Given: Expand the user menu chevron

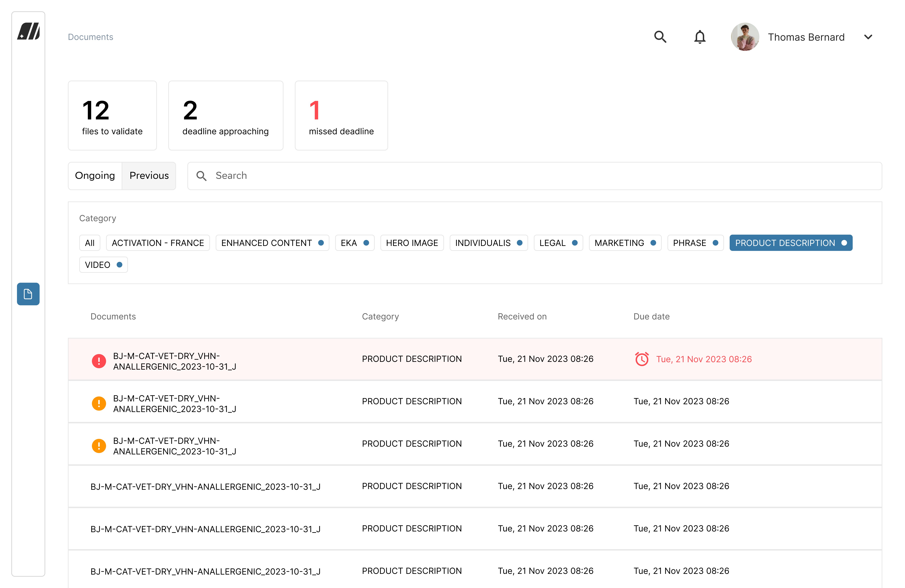Looking at the screenshot, I should click(868, 37).
